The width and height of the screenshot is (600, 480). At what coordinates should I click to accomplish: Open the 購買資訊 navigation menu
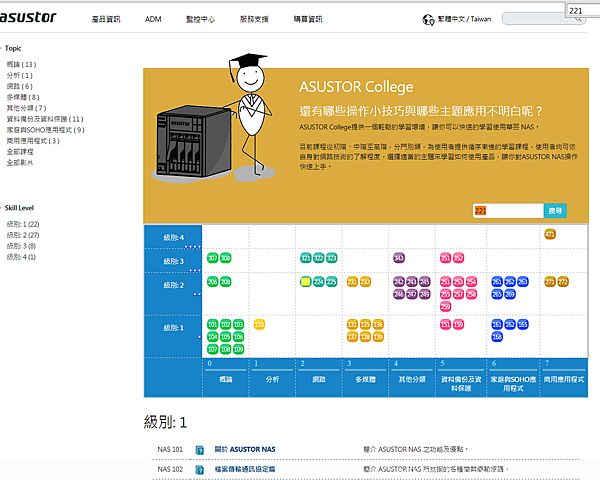click(x=308, y=19)
